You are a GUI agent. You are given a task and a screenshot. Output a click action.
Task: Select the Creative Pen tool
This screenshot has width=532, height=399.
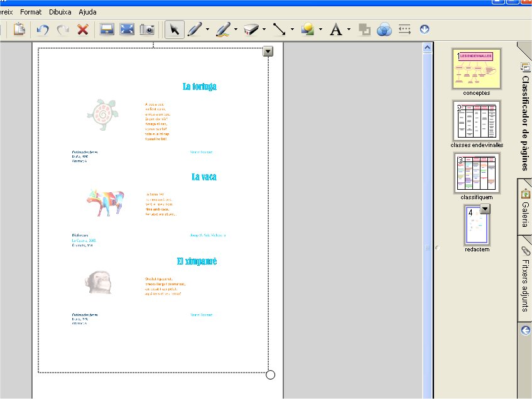coord(223,30)
